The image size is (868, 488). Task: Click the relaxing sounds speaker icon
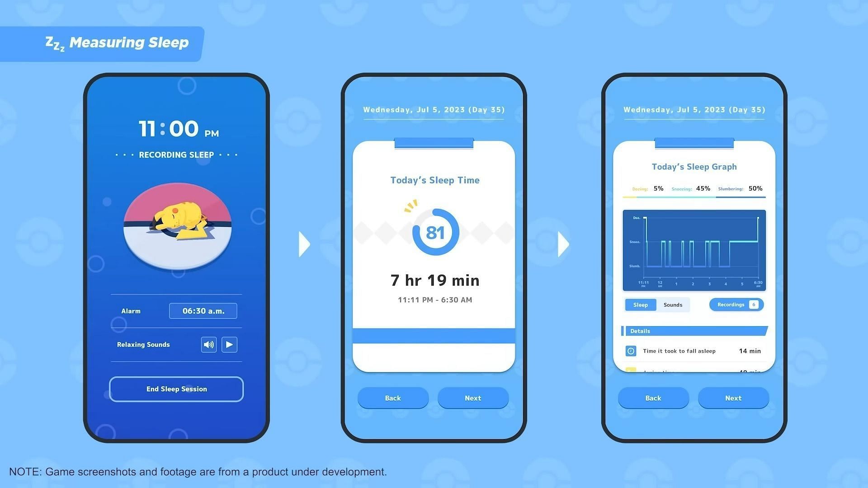[209, 344]
